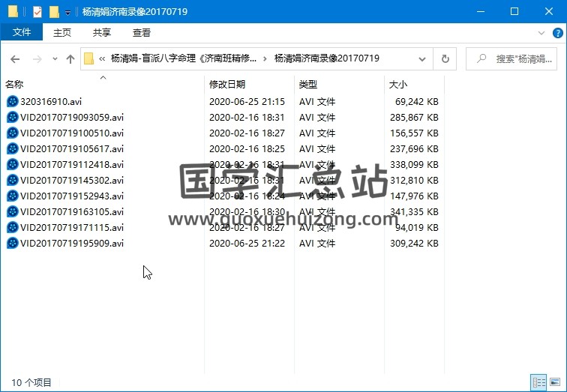567x392 pixels.
Task: Click the Back navigation arrow
Action: [15, 59]
